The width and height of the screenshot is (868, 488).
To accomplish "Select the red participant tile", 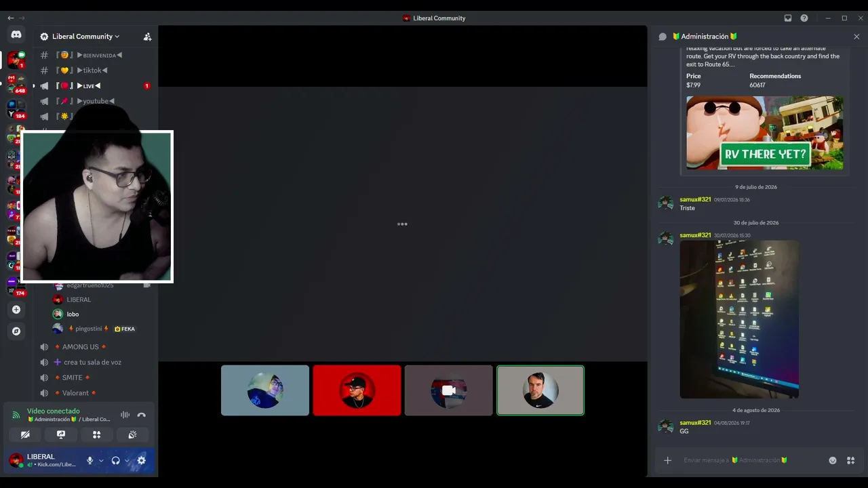I will coord(357,390).
